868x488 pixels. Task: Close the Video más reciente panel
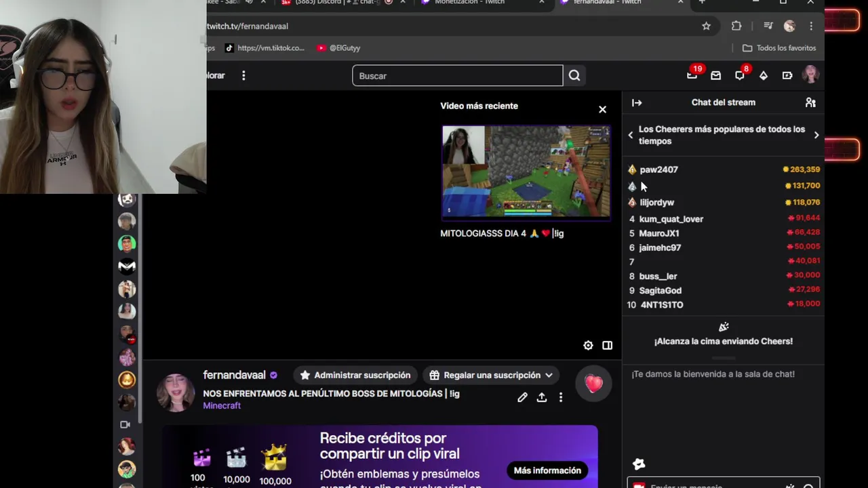click(602, 109)
